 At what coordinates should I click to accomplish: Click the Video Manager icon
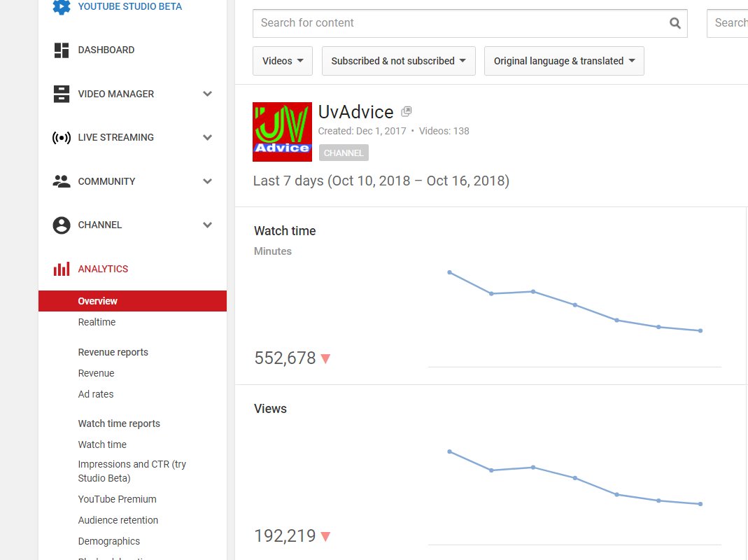62,94
